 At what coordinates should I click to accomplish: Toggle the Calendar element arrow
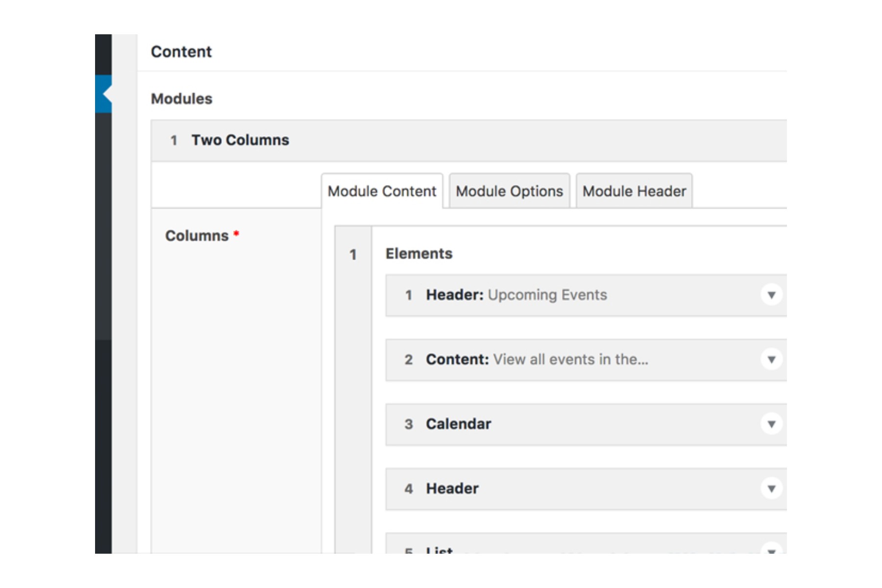[771, 424]
